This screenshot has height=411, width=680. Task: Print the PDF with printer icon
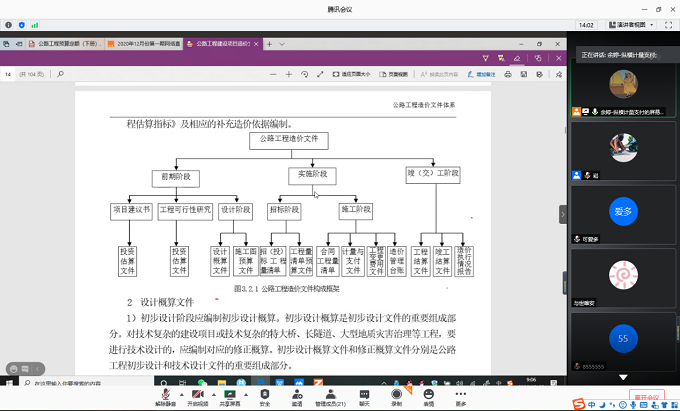508,75
